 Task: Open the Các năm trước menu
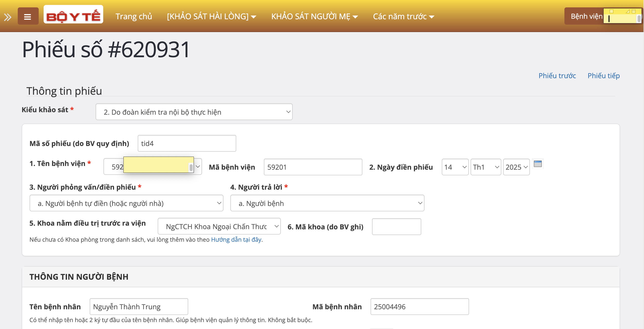(403, 17)
